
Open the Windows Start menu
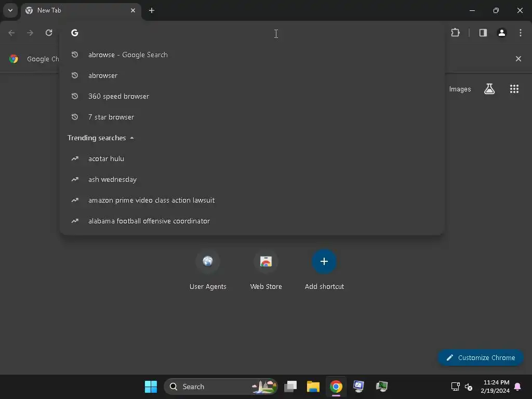(x=151, y=387)
